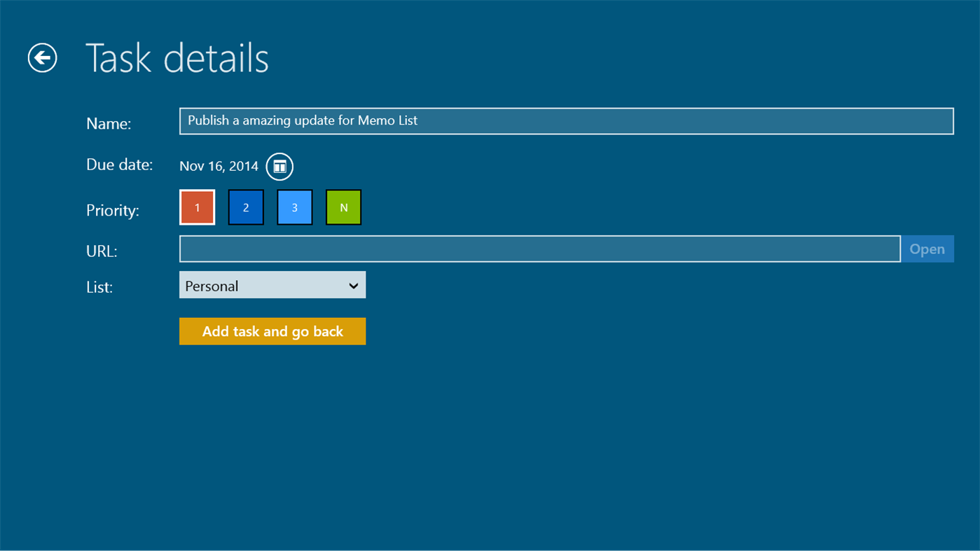Select priority level 2 (dark blue)
The height and width of the screenshot is (551, 980).
click(x=246, y=207)
